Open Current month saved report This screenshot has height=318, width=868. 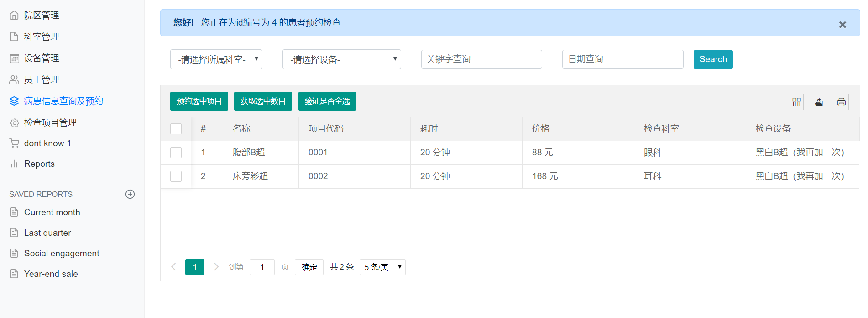pos(52,212)
